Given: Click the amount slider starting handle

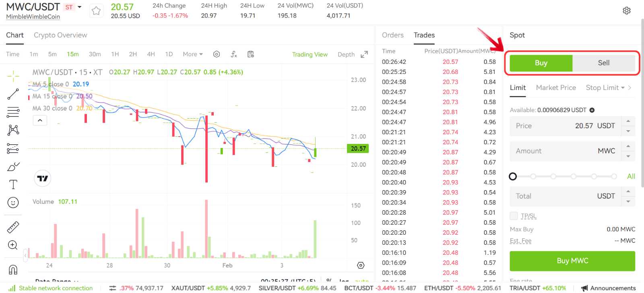Looking at the screenshot, I should coord(513,176).
